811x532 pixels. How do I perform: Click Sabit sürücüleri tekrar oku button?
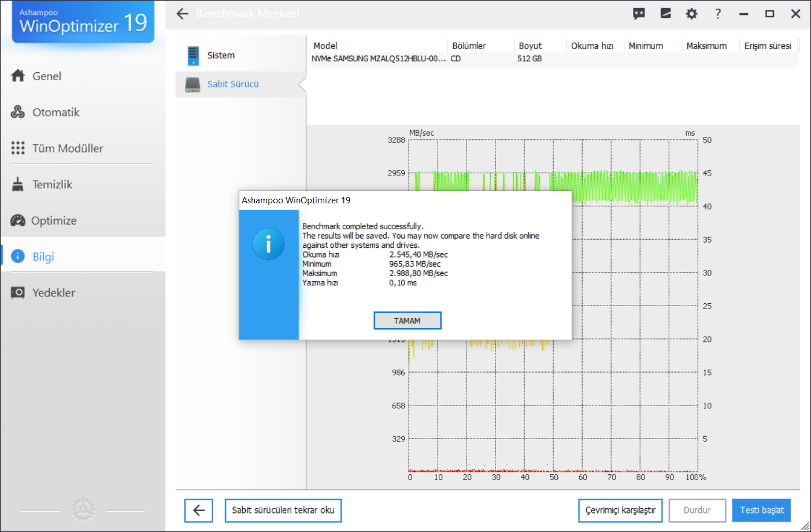pyautogui.click(x=283, y=511)
